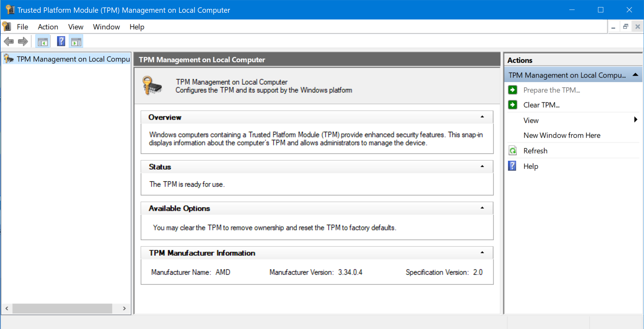Toggle the Show/Hide Action Pane icon
Screen dimensions: 644x329
click(x=76, y=42)
